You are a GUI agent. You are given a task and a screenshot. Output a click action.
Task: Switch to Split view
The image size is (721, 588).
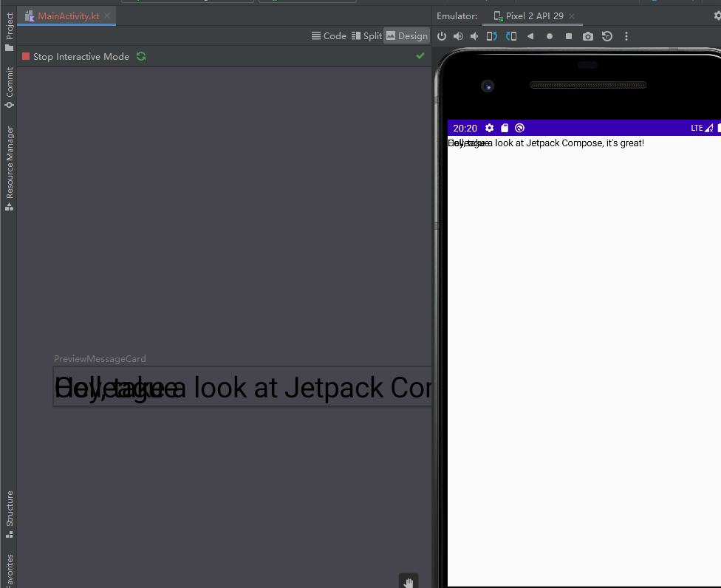[x=366, y=35]
